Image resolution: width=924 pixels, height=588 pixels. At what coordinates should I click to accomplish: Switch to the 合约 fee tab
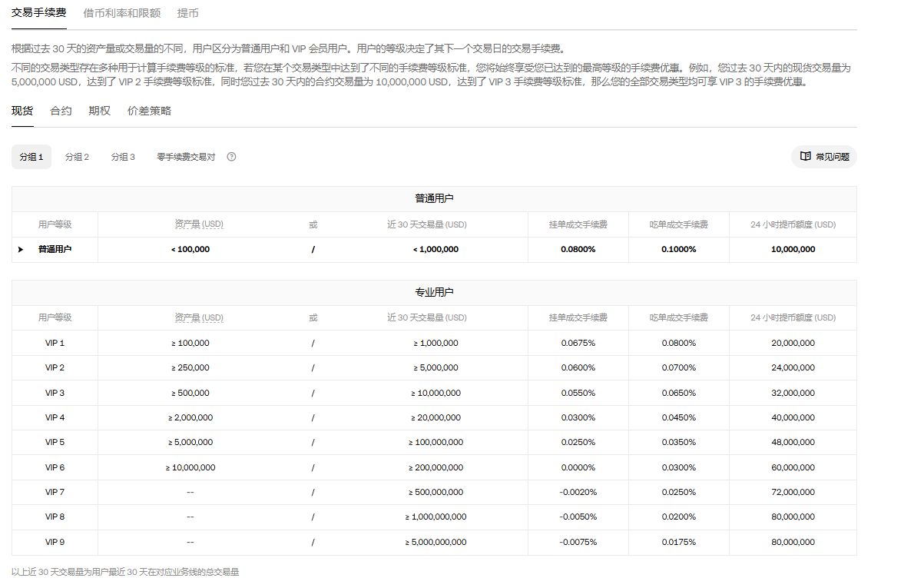point(61,111)
